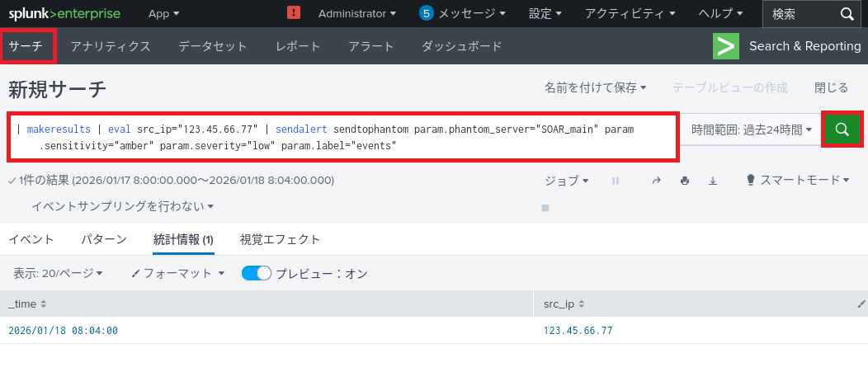Click the print results icon
The height and width of the screenshot is (372, 868).
685,181
